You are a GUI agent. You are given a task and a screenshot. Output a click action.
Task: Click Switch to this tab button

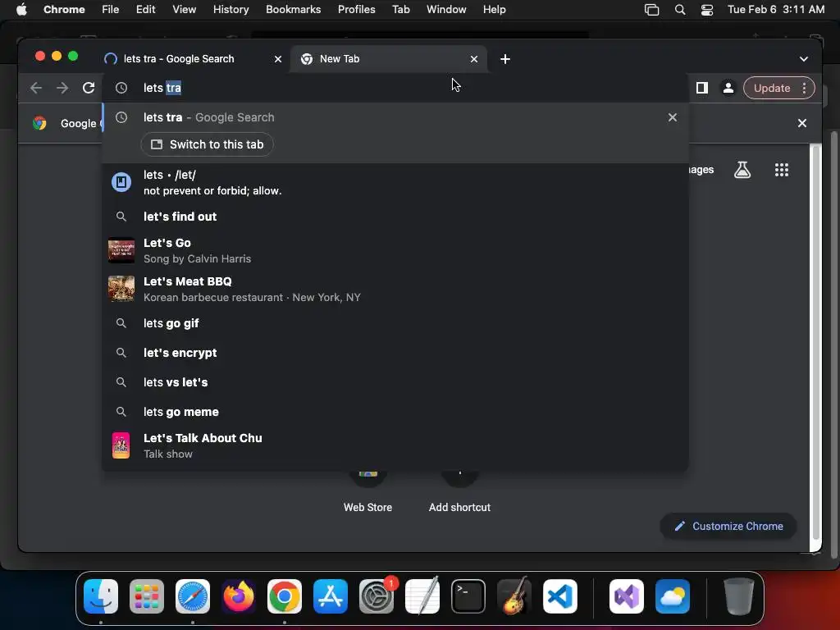(x=208, y=144)
